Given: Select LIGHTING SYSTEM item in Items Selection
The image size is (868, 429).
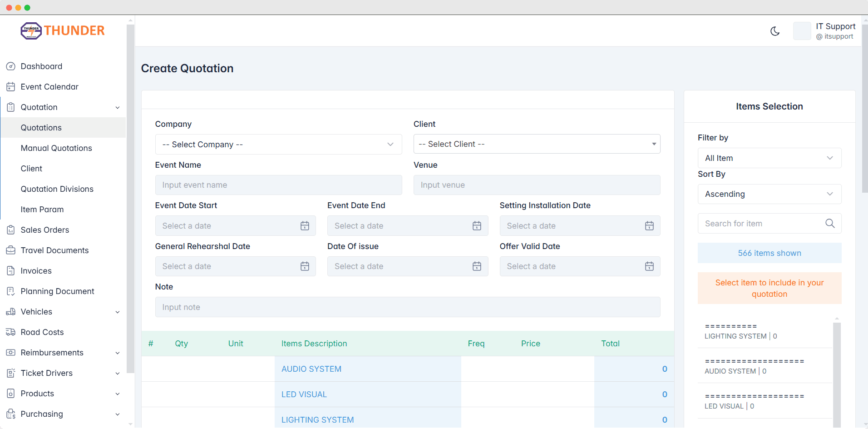Looking at the screenshot, I should (765, 331).
